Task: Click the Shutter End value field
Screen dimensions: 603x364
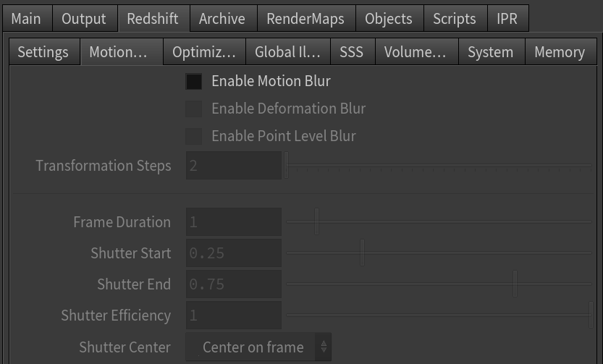Action: 234,284
